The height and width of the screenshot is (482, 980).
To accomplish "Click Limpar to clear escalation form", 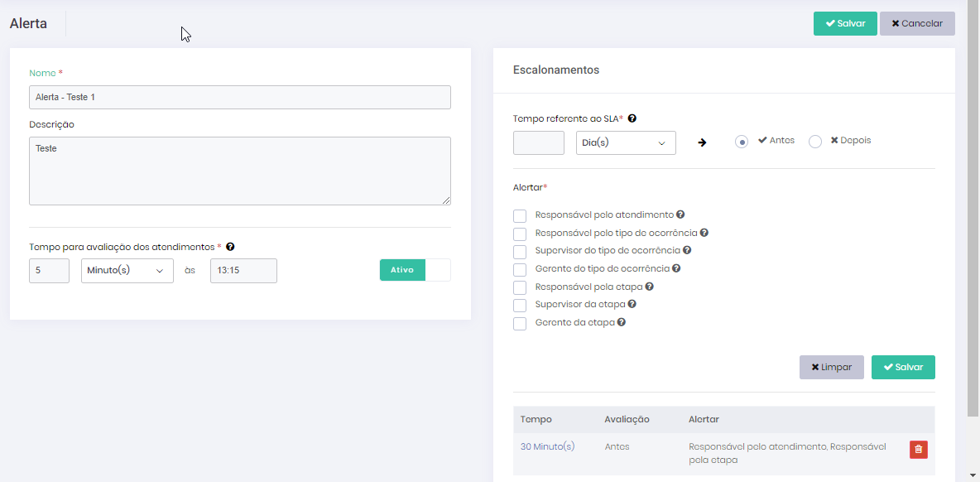I will [831, 367].
